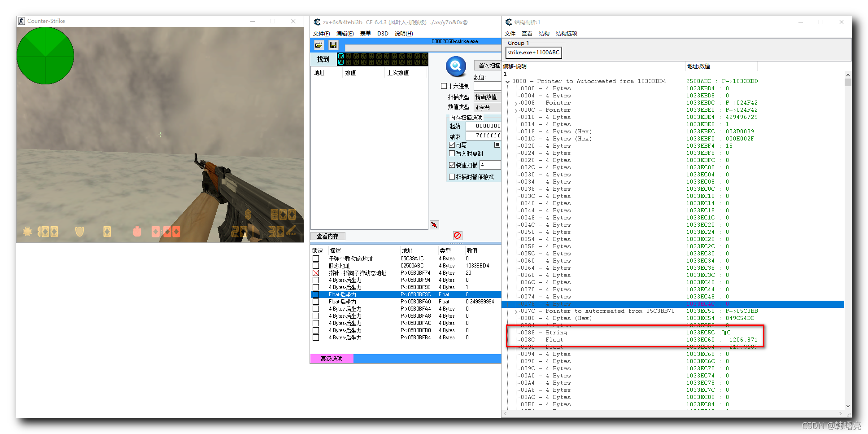The width and height of the screenshot is (868, 434).
Task: Select row 4 Bytes-后坐力 at P->05B0BFB4
Action: (x=406, y=338)
